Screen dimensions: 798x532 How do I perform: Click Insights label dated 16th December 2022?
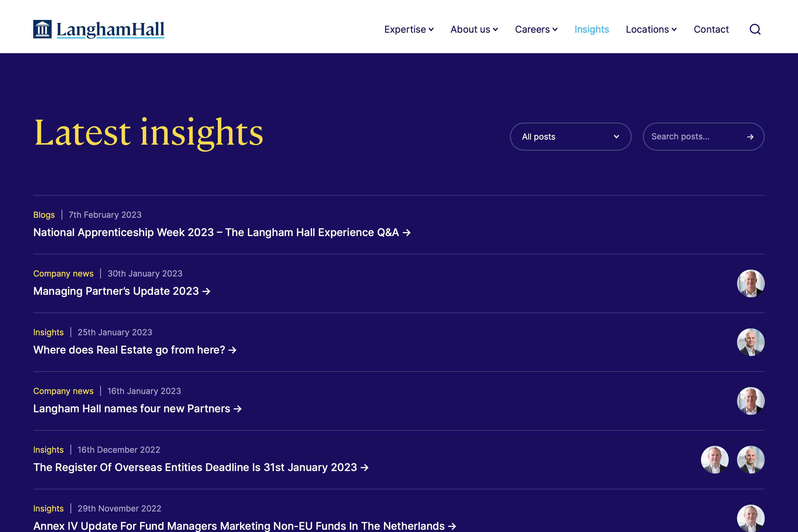(x=48, y=449)
